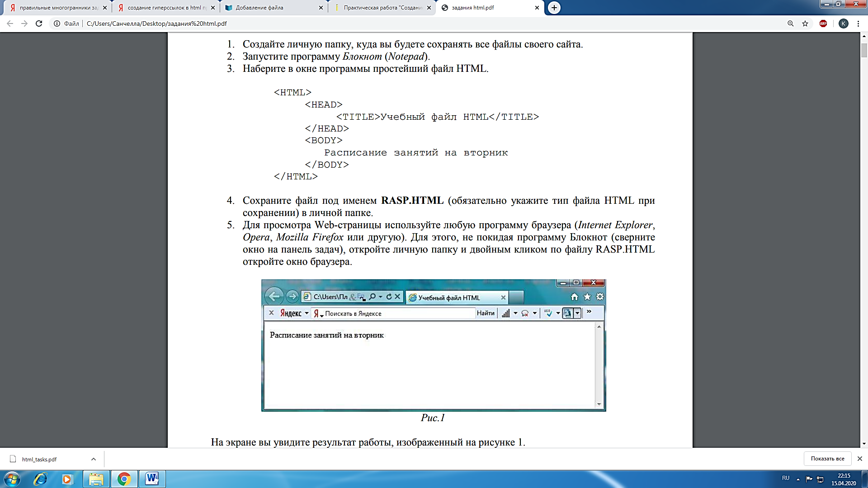Open the AdBlock Plus extension icon

[823, 23]
